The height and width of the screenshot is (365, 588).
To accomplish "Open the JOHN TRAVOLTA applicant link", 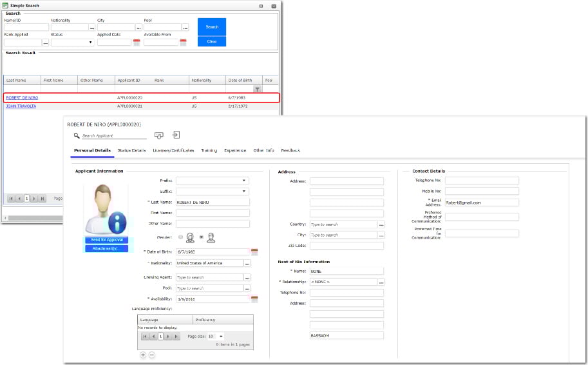I will (x=21, y=106).
